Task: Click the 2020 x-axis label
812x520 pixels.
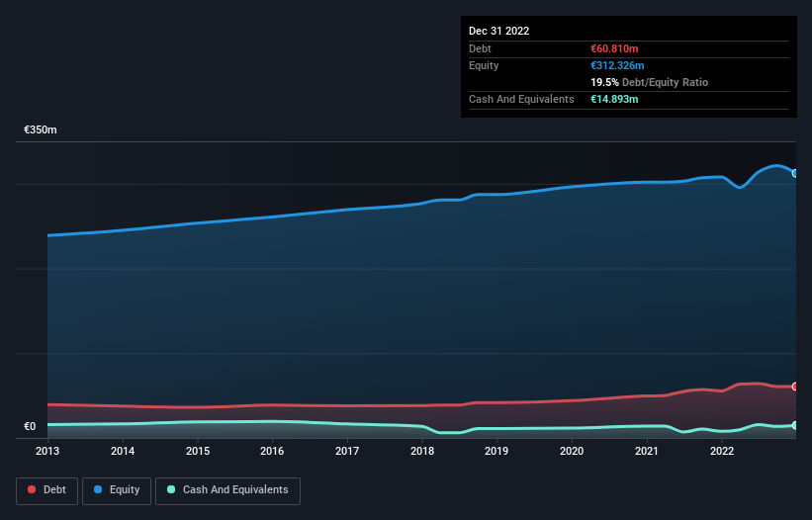Action: coord(572,451)
